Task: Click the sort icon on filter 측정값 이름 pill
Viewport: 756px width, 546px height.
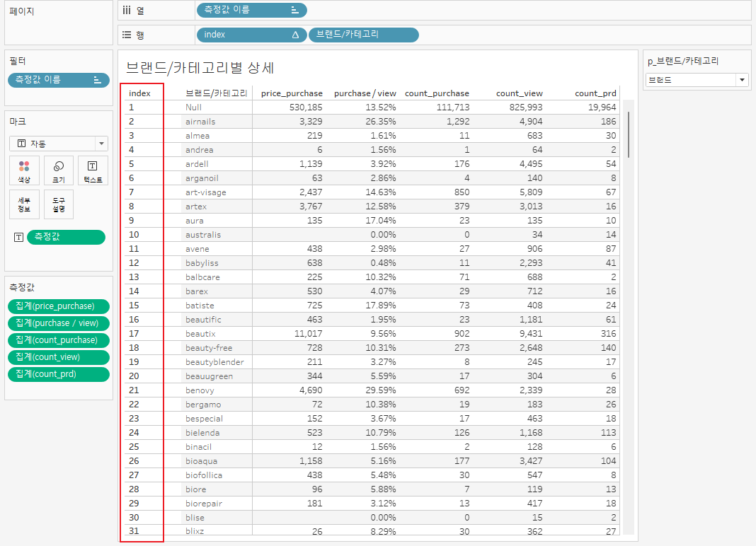Action: pyautogui.click(x=98, y=80)
